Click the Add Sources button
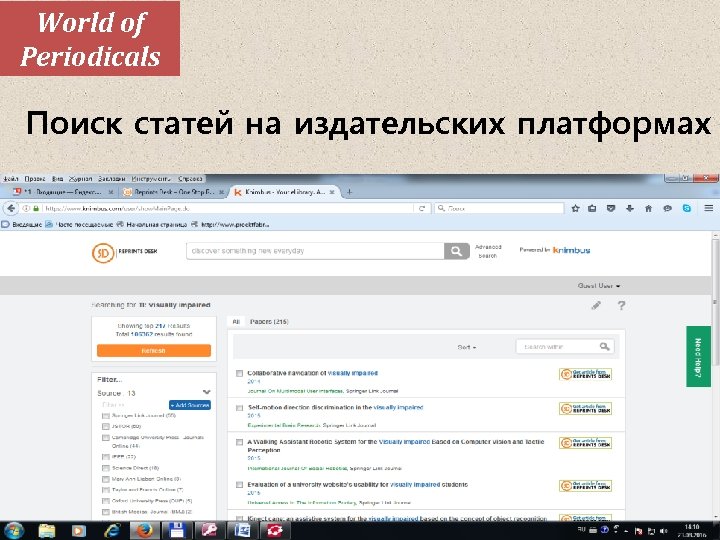 point(190,405)
